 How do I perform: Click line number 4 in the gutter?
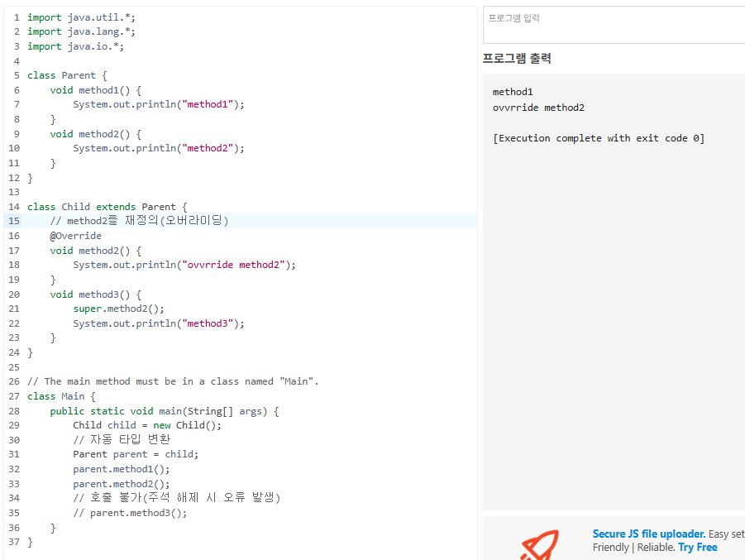(x=17, y=61)
